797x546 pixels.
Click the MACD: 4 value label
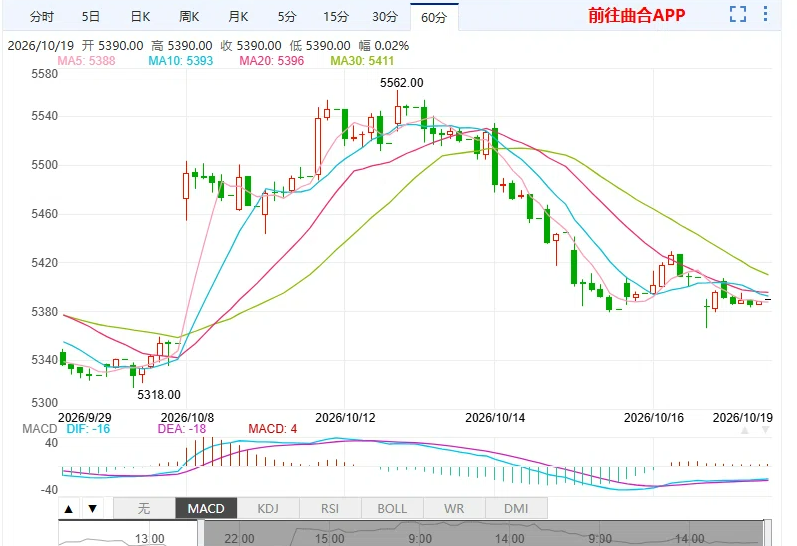272,429
